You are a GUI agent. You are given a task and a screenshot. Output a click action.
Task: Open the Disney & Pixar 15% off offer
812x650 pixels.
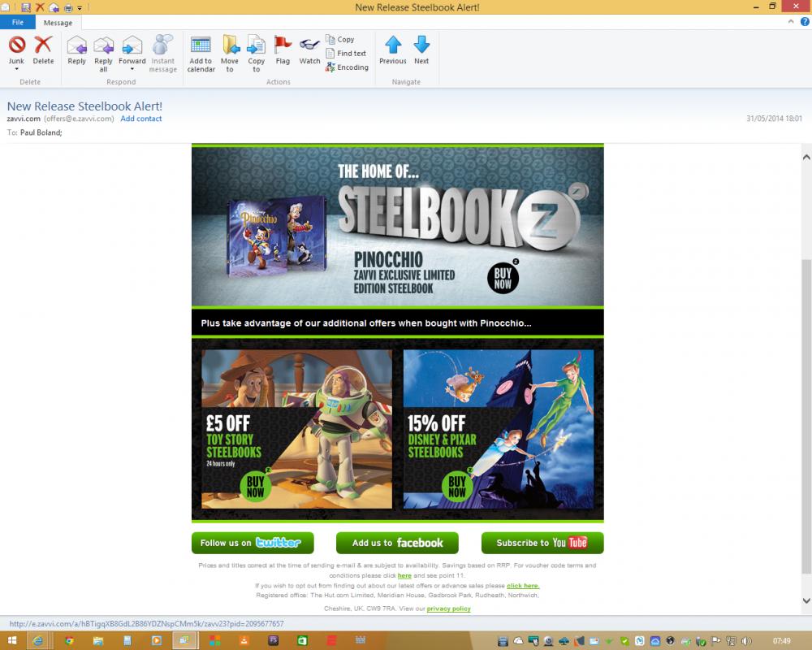[499, 429]
